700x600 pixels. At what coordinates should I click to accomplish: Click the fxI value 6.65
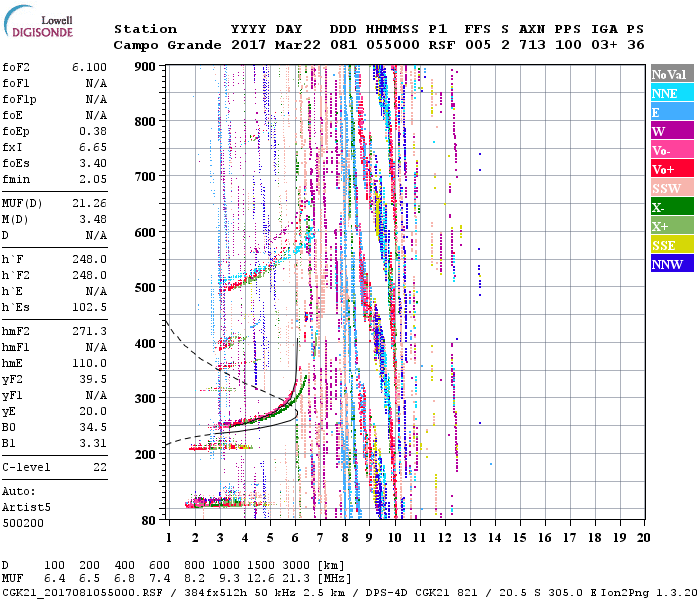click(93, 147)
